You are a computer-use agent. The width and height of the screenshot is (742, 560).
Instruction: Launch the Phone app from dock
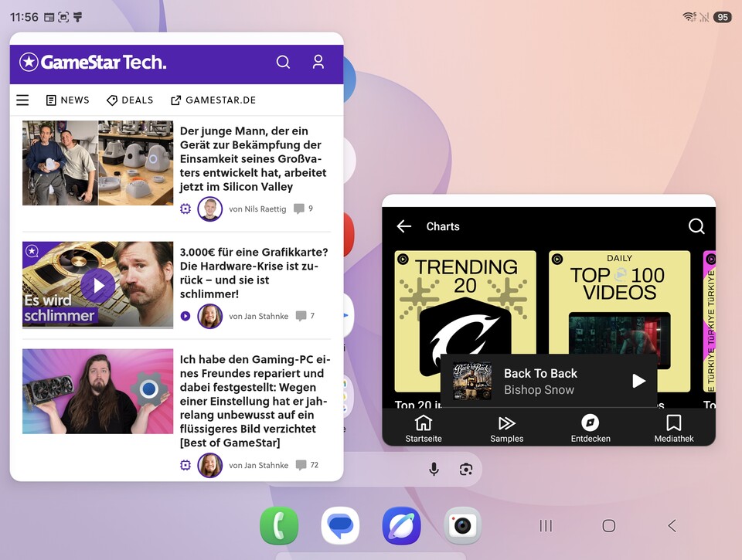(x=279, y=525)
